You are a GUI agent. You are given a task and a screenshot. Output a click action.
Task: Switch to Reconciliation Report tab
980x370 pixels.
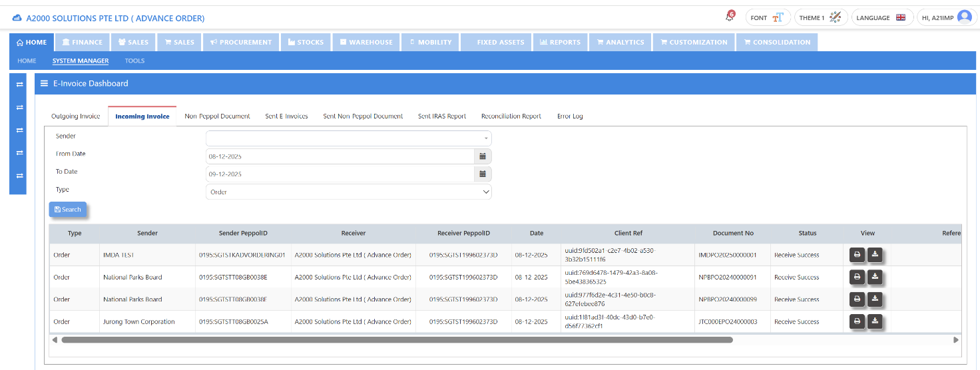[x=511, y=116]
